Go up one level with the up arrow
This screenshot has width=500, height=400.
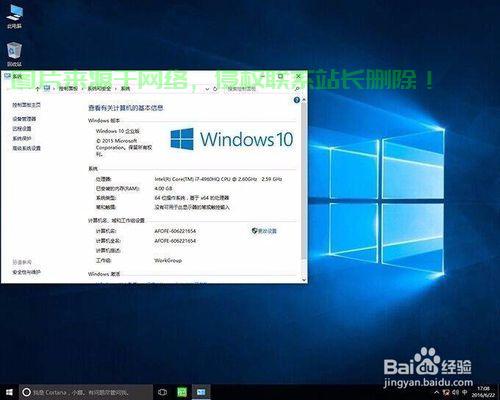pyautogui.click(x=37, y=89)
